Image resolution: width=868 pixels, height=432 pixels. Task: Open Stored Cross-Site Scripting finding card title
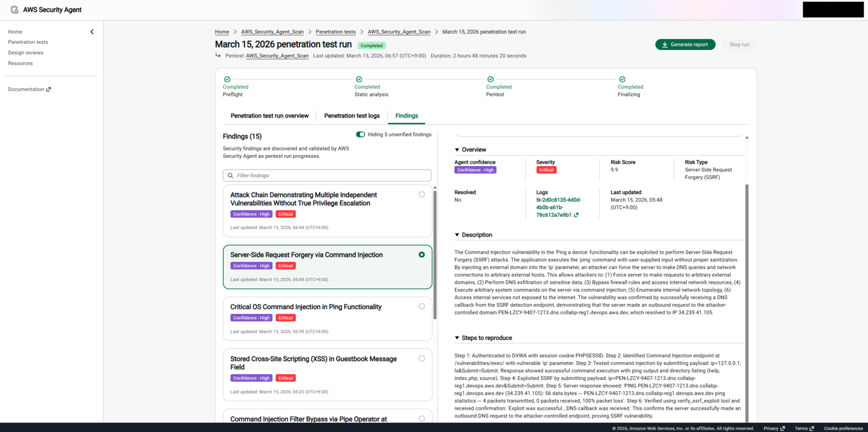[x=313, y=363]
